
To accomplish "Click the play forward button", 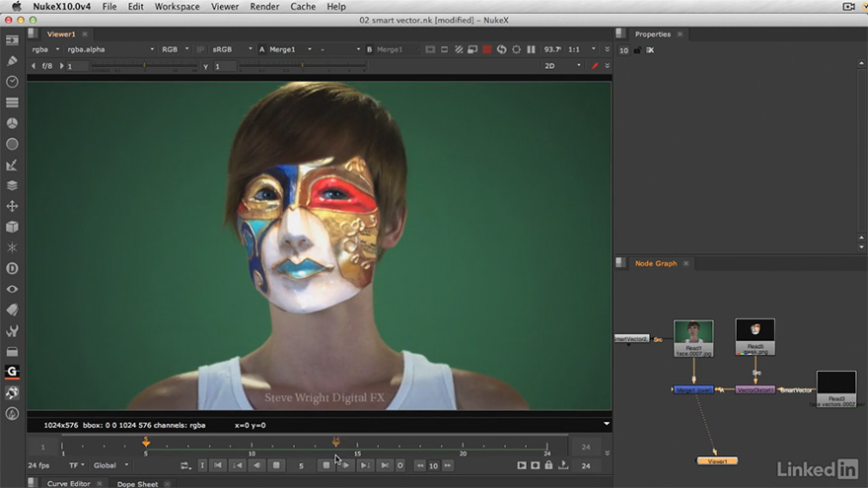I will [346, 465].
